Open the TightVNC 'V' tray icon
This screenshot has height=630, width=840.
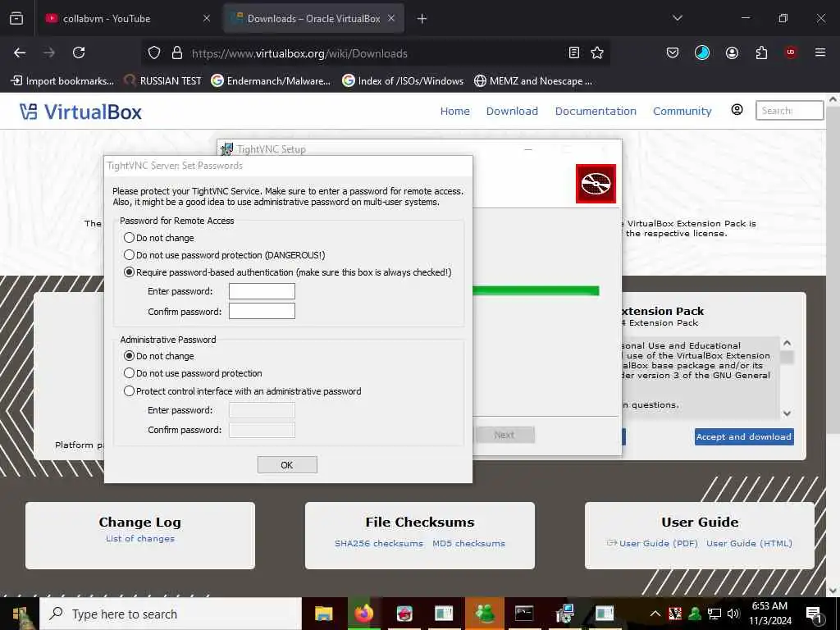pyautogui.click(x=675, y=614)
